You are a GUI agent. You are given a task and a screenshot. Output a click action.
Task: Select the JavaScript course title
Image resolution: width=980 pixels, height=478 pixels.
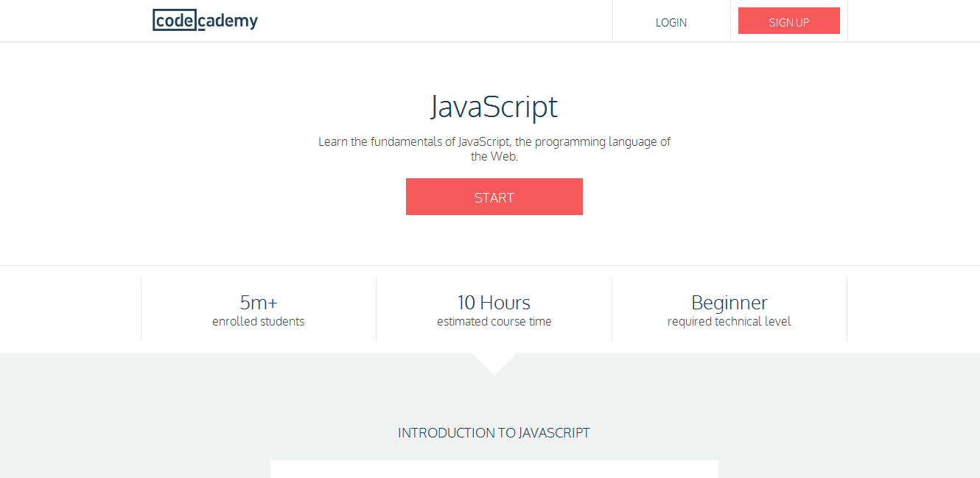coord(494,107)
